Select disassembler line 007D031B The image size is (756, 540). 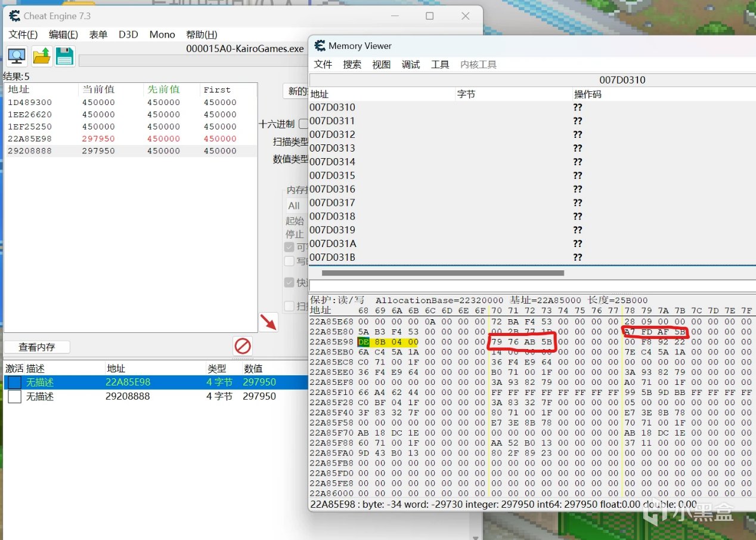[x=532, y=257]
